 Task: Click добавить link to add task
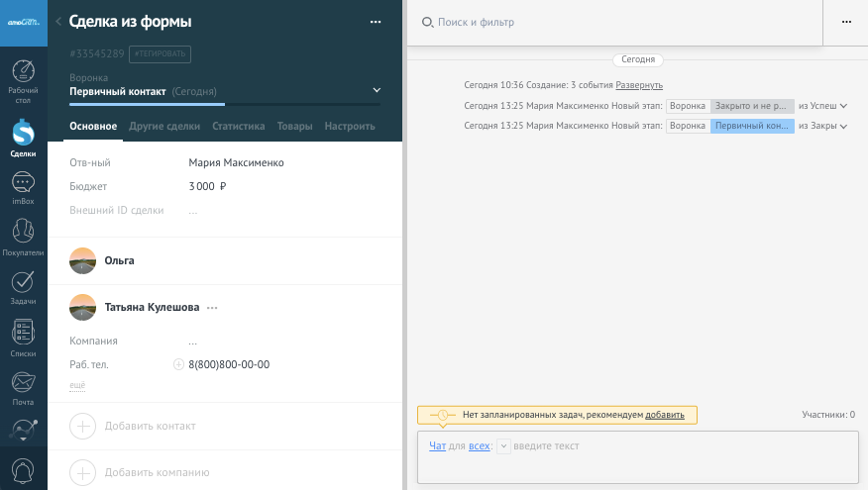[664, 415]
